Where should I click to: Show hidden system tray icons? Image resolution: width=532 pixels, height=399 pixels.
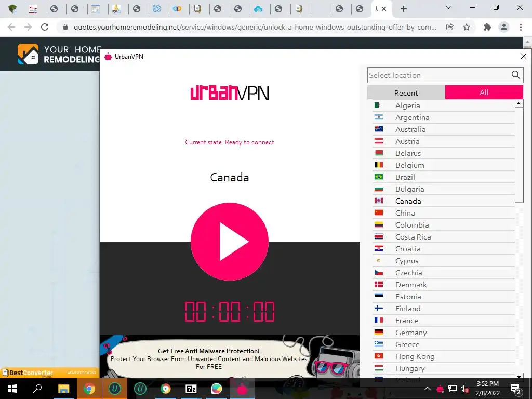[x=428, y=389]
